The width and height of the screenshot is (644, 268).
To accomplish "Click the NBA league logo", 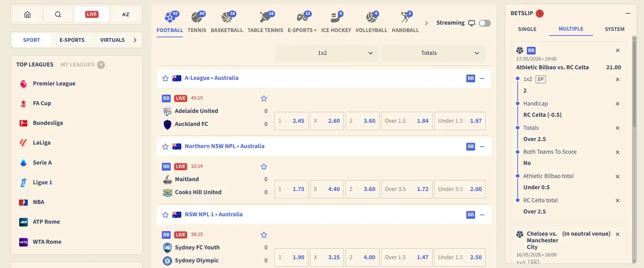I will tap(23, 202).
